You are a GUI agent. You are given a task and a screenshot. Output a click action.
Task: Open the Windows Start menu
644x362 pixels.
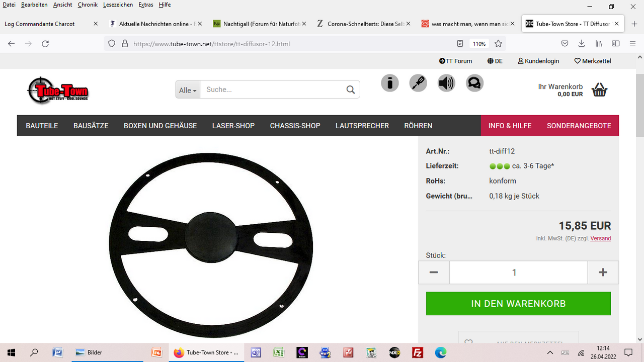(x=11, y=352)
